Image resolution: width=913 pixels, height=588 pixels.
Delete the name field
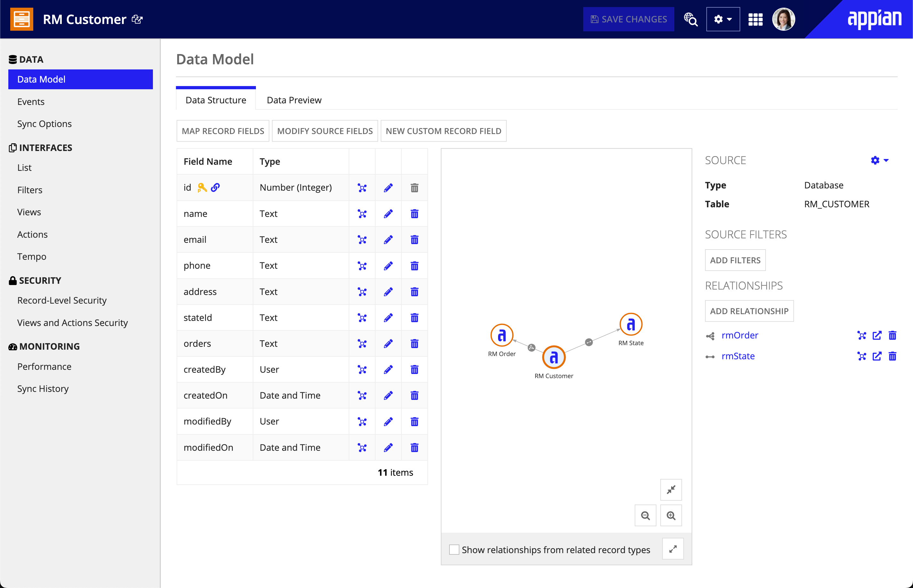[415, 214]
